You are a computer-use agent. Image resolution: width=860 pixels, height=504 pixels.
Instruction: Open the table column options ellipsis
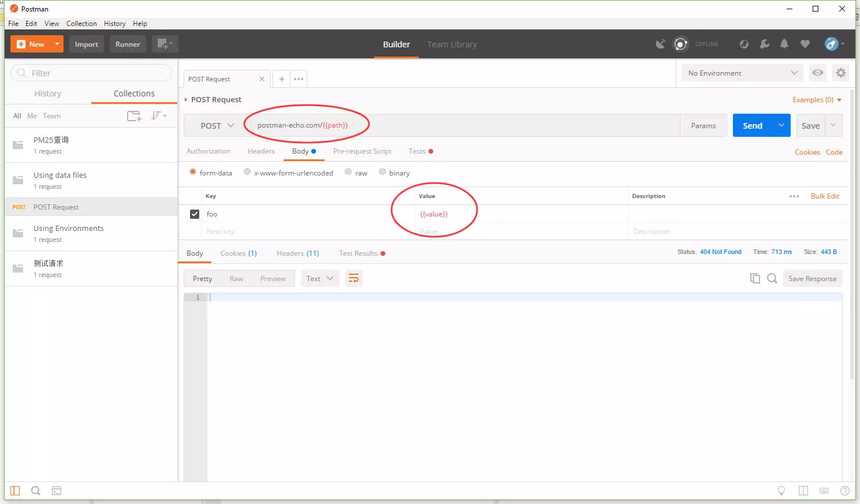(794, 196)
